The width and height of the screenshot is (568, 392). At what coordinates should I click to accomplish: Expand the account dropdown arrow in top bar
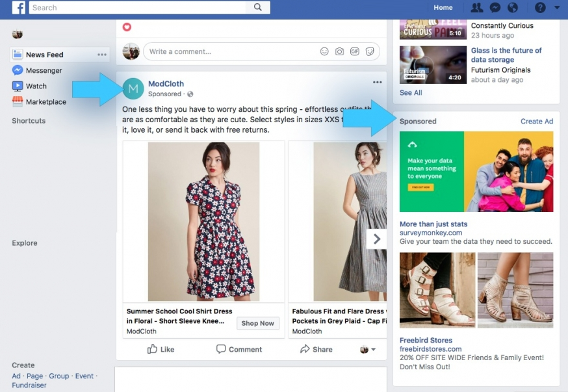(557, 7)
